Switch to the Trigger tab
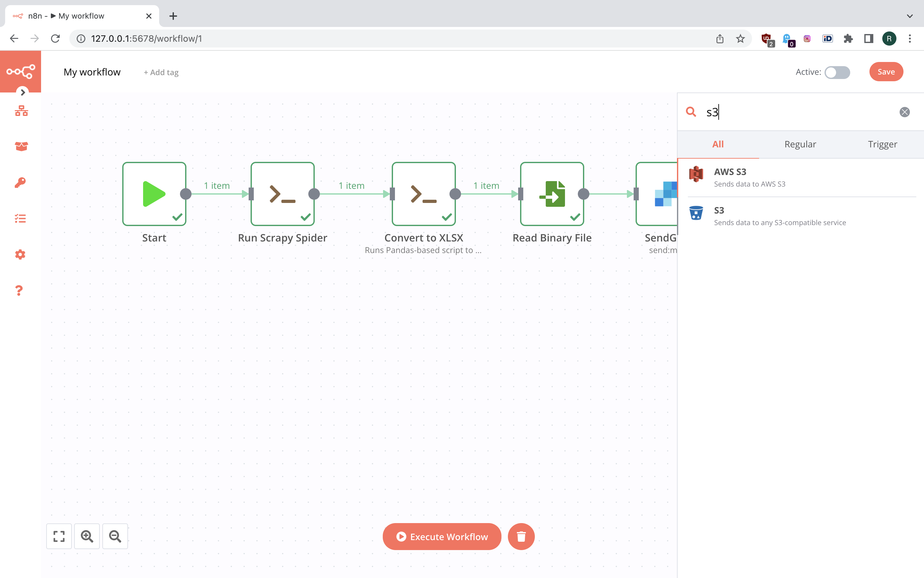The height and width of the screenshot is (578, 924). [882, 144]
